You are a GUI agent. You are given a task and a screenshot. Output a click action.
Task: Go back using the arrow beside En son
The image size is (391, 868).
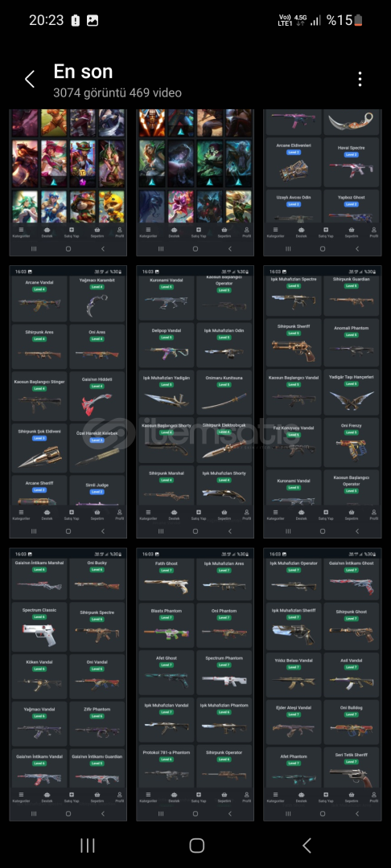click(x=30, y=79)
